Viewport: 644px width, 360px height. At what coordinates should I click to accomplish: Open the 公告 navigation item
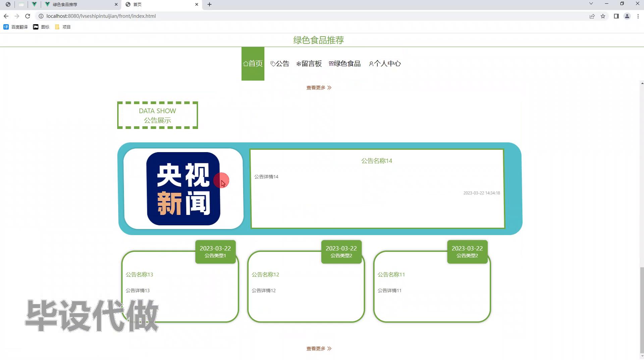pyautogui.click(x=280, y=63)
